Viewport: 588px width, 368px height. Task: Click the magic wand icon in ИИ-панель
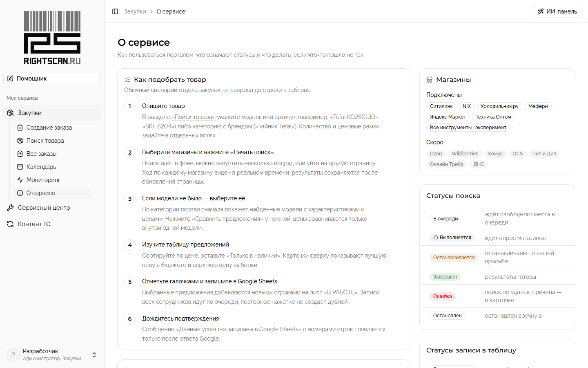pos(541,11)
